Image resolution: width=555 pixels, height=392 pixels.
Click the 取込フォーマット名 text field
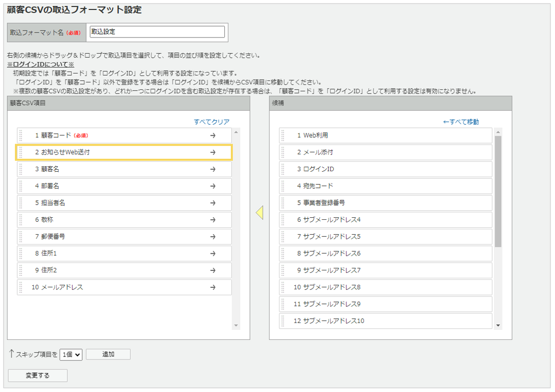pyautogui.click(x=157, y=32)
